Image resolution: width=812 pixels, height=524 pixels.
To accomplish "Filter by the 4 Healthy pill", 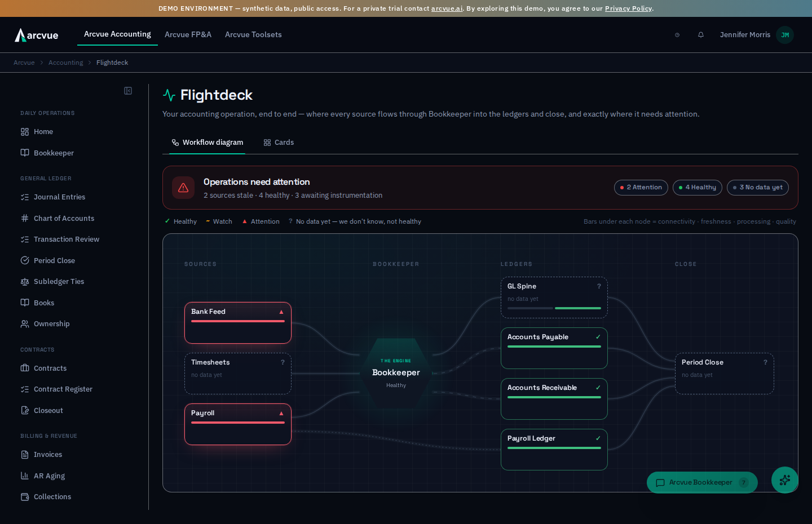I will (x=698, y=188).
